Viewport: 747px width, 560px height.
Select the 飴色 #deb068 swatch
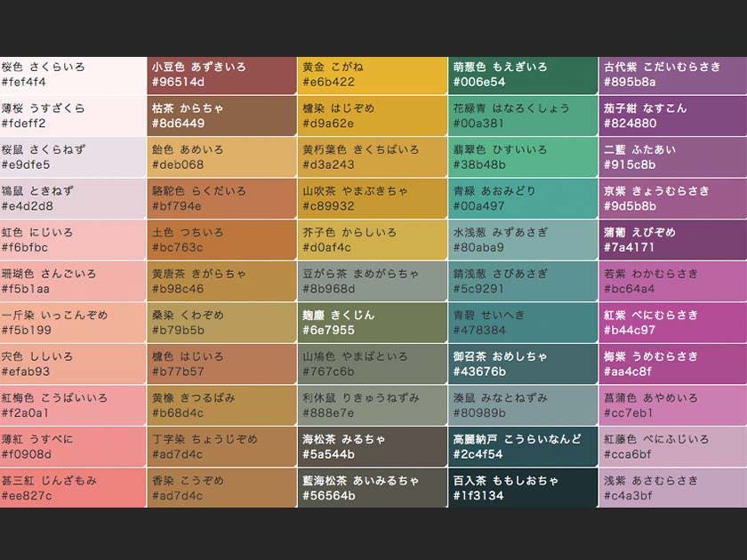tap(221, 157)
